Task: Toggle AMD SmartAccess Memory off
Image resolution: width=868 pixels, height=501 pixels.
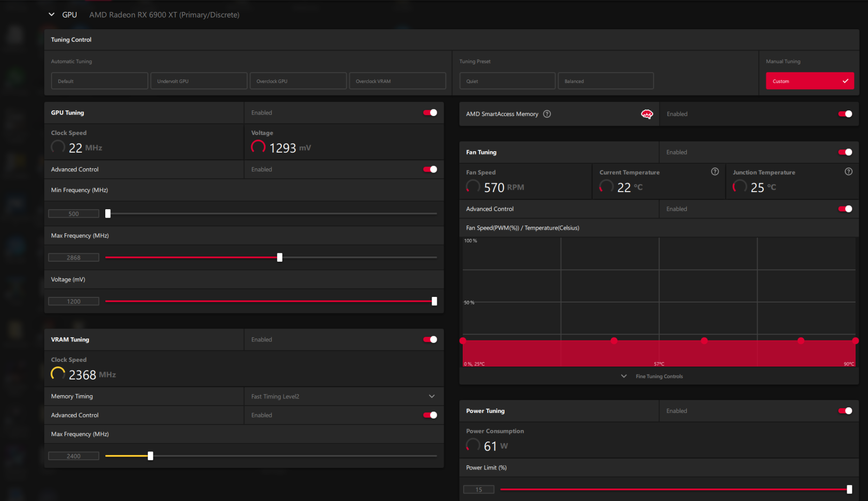Action: point(845,114)
